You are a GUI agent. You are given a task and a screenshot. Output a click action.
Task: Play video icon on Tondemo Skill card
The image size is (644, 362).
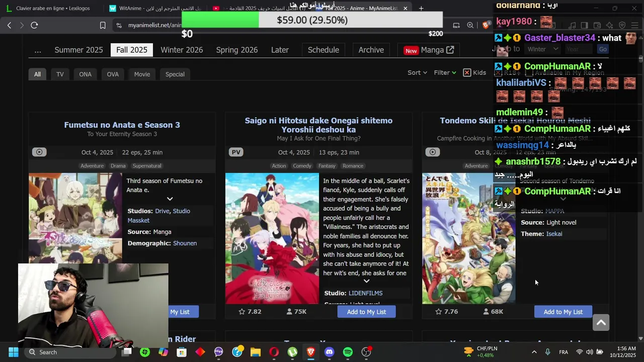pyautogui.click(x=433, y=152)
